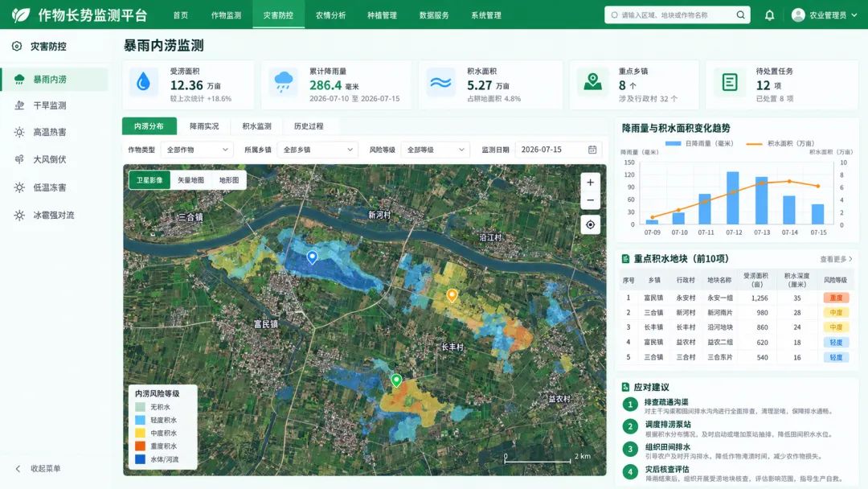This screenshot has height=489, width=868.
Task: Expand the 作物类型 dropdown
Action: click(197, 150)
